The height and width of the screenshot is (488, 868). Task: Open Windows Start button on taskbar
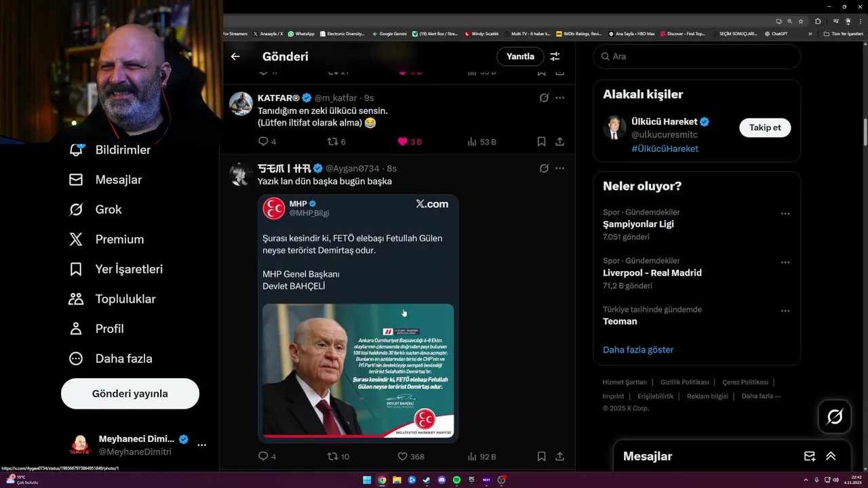coord(367,480)
